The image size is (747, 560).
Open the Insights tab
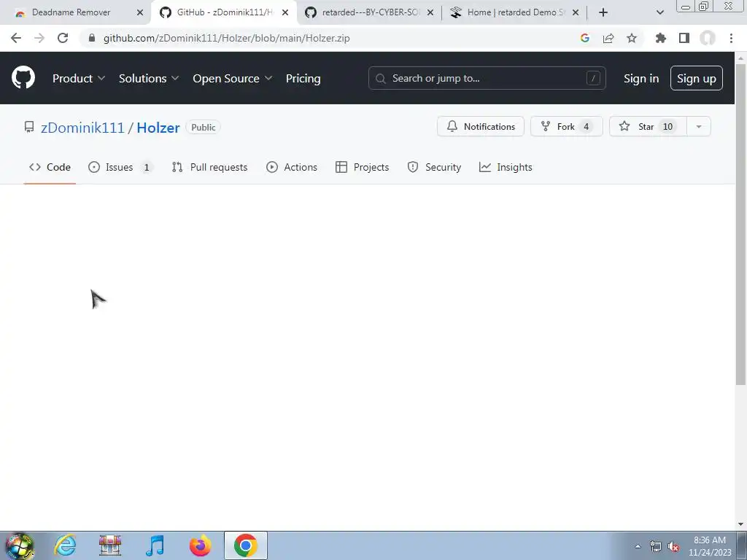click(506, 167)
